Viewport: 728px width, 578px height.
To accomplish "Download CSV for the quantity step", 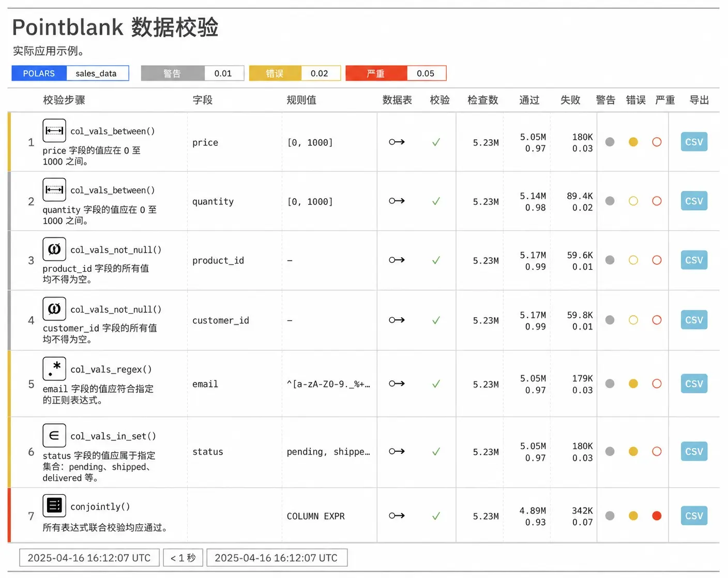I will 694,201.
